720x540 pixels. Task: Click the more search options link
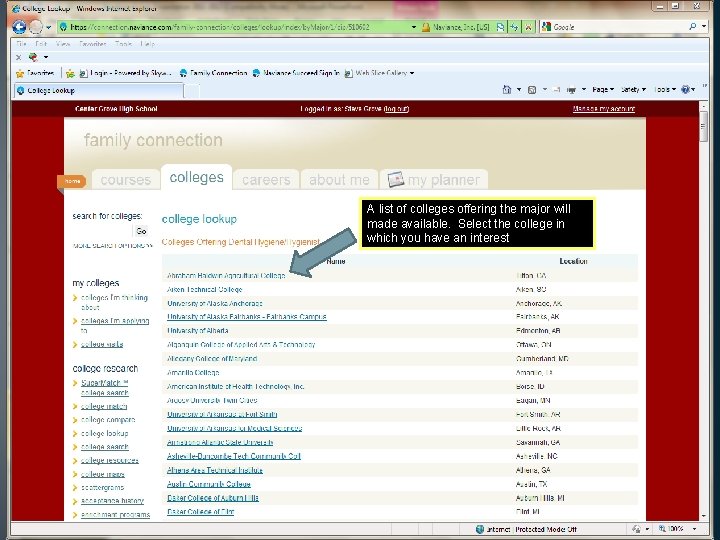(x=112, y=246)
